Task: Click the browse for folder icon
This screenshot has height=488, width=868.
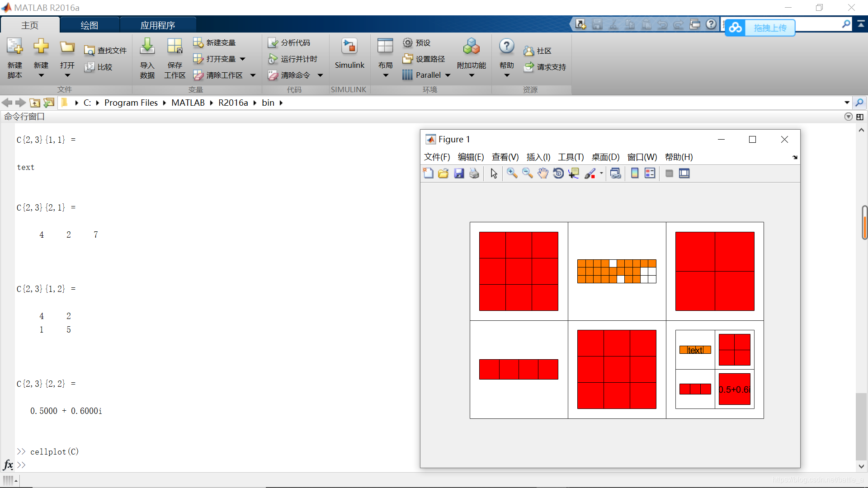Action: click(x=49, y=103)
